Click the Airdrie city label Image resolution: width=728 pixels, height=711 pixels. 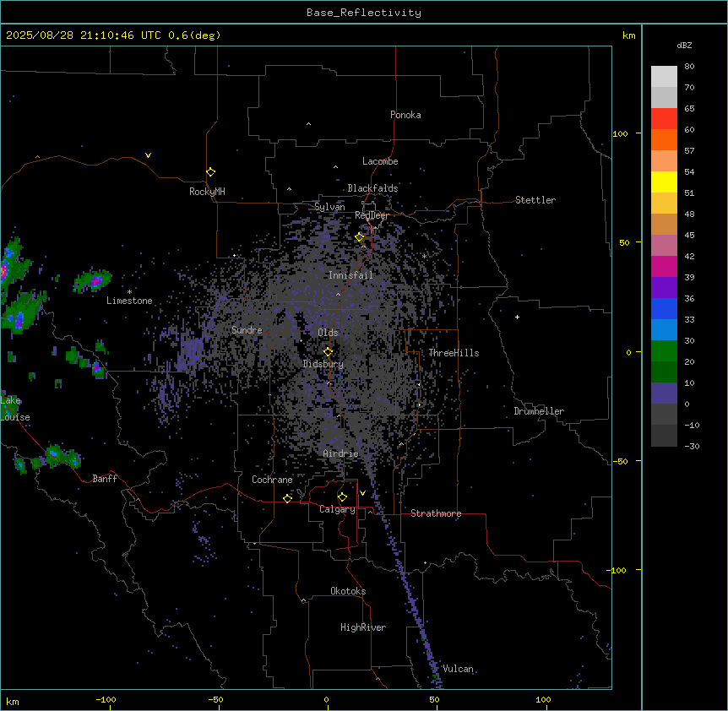tap(341, 453)
